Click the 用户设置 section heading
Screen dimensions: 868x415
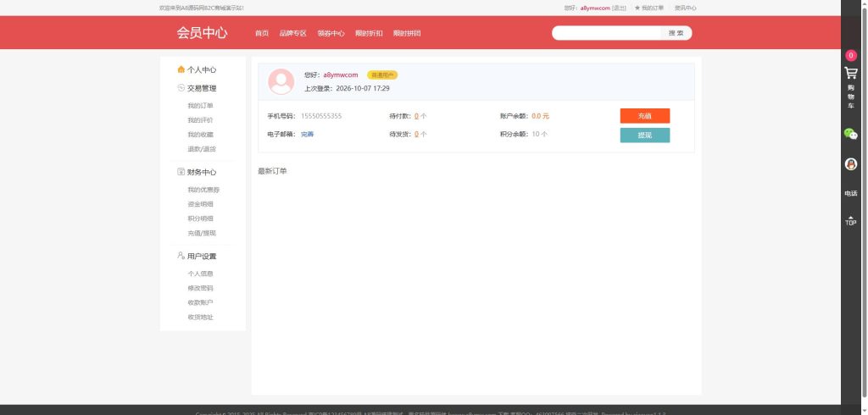(x=202, y=256)
